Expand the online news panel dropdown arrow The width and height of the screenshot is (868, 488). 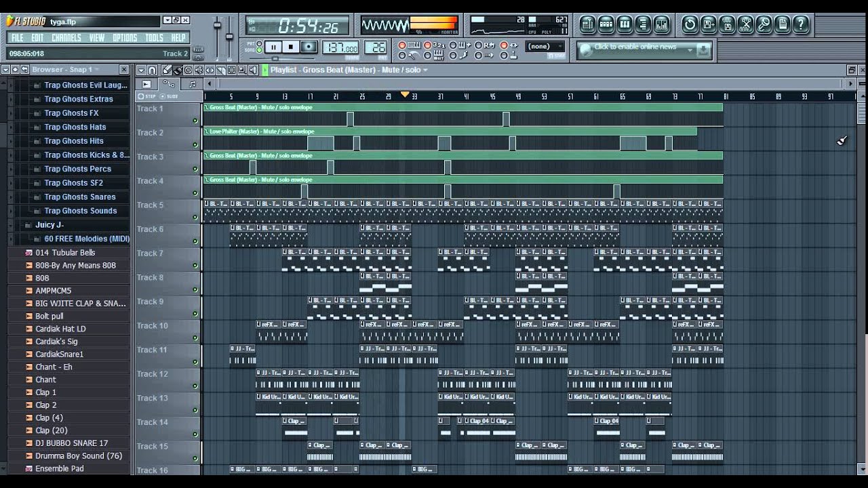(690, 50)
